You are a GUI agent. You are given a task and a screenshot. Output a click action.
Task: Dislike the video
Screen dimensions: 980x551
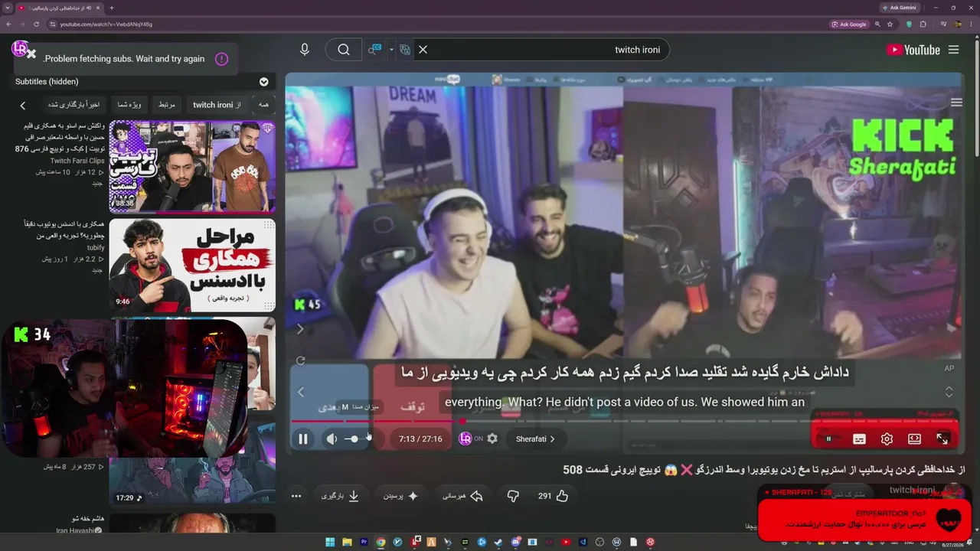pos(513,496)
